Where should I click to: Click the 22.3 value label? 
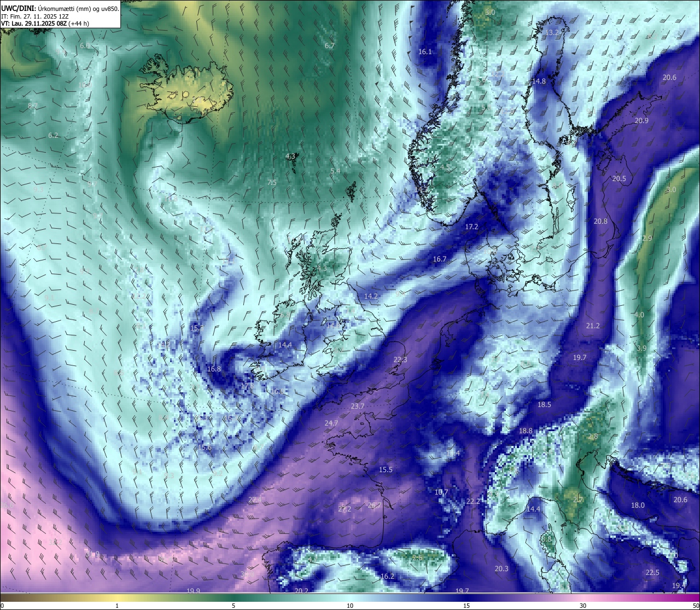pos(400,360)
